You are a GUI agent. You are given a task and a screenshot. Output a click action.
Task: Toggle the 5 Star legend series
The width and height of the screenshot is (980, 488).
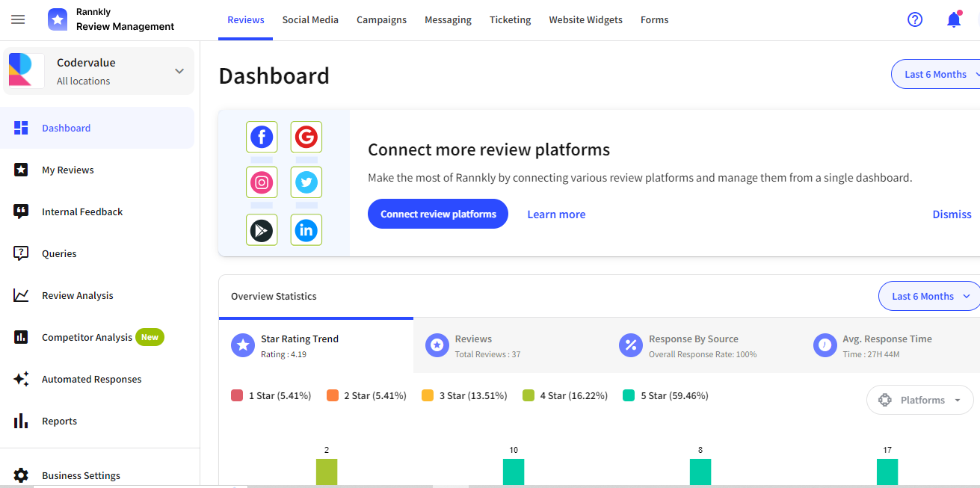coord(665,395)
